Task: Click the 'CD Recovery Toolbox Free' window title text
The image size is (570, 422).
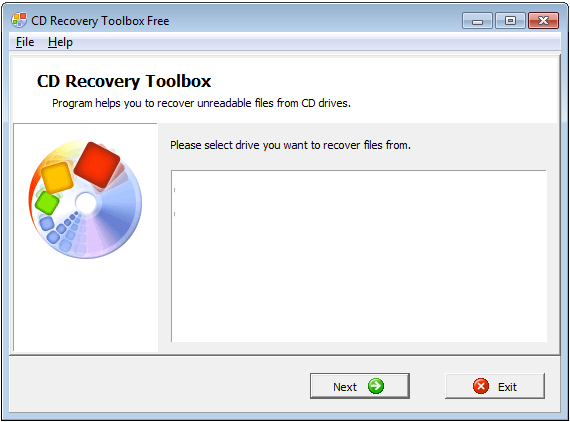Action: coord(100,21)
